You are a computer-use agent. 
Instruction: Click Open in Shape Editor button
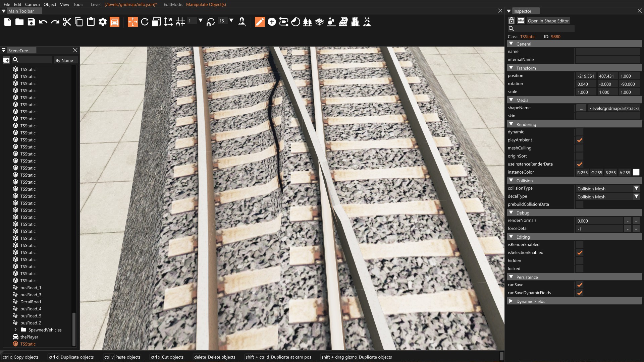pos(548,21)
